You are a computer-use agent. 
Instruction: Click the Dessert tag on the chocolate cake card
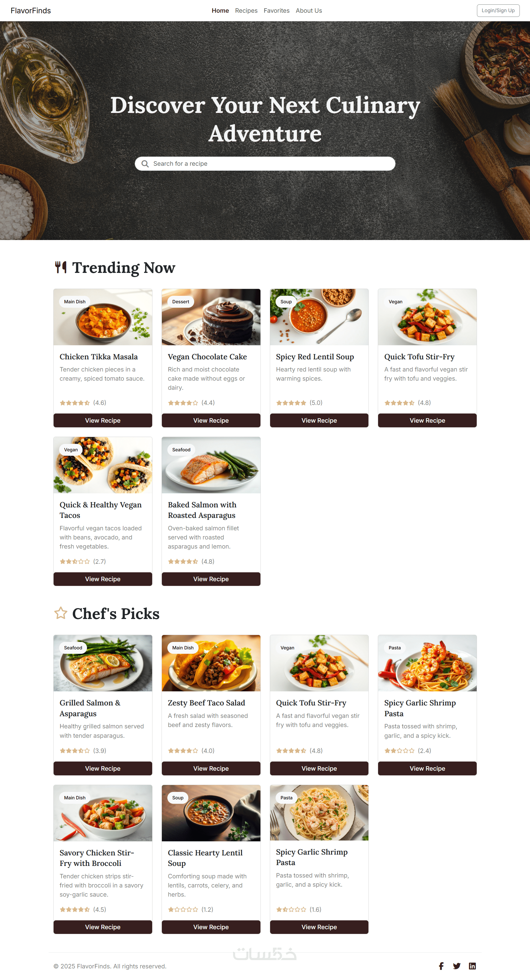pos(180,302)
